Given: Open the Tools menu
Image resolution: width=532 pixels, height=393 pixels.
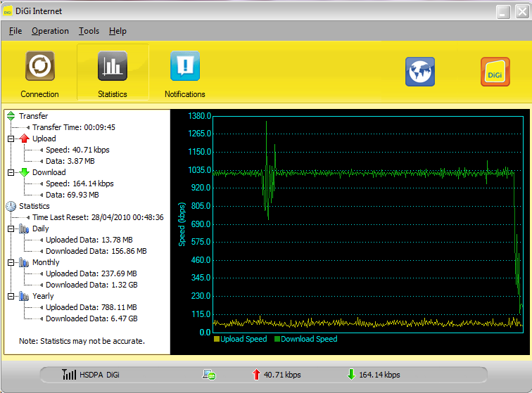Looking at the screenshot, I should point(89,31).
